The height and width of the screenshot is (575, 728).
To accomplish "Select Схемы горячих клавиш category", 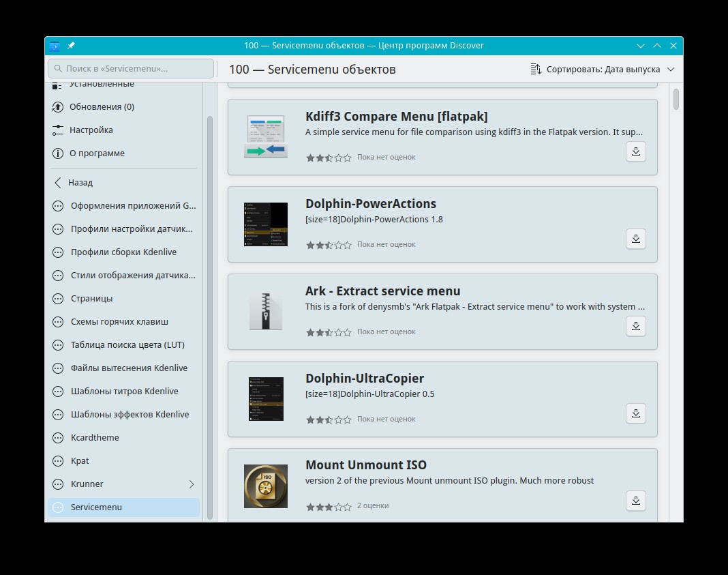I will point(123,322).
